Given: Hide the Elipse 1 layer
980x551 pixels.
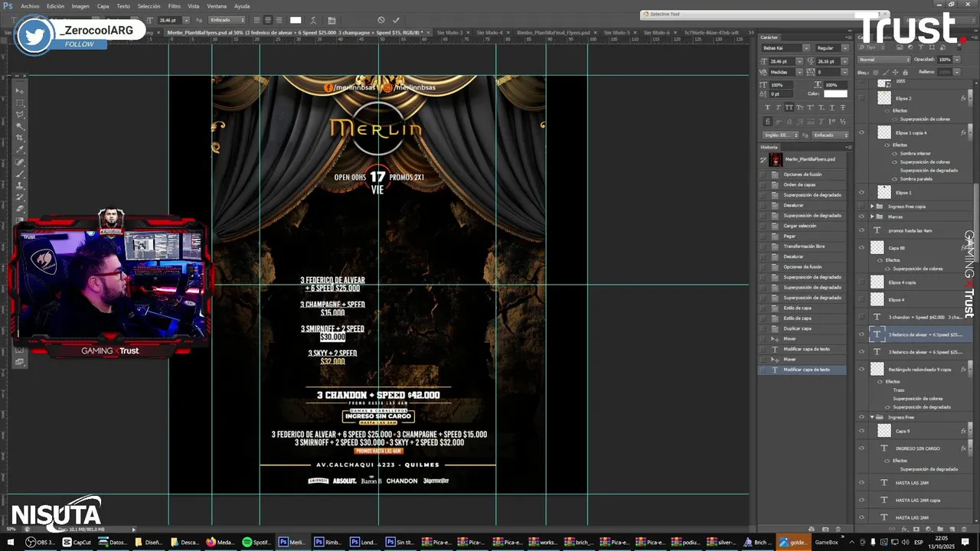Looking at the screenshot, I should click(x=861, y=192).
